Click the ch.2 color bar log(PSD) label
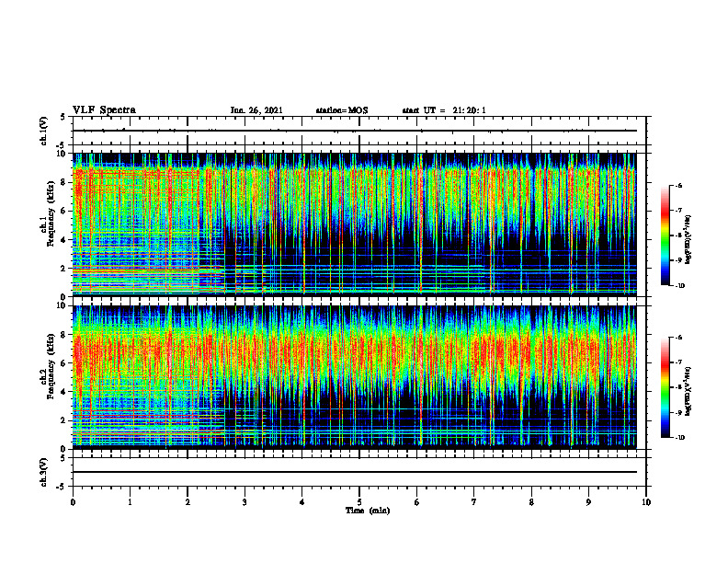This screenshot has width=728, height=563. point(688,390)
